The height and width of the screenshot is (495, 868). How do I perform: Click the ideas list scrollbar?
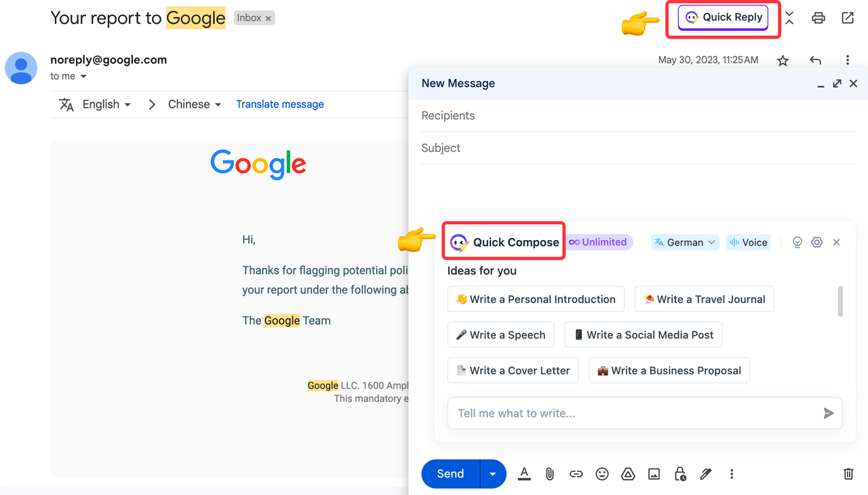840,301
